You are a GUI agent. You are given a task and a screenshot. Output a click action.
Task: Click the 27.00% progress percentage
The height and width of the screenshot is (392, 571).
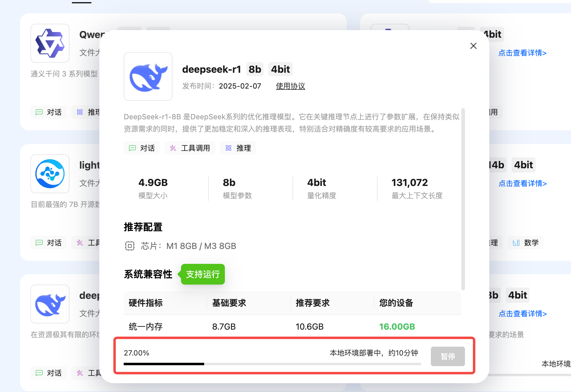tap(137, 353)
